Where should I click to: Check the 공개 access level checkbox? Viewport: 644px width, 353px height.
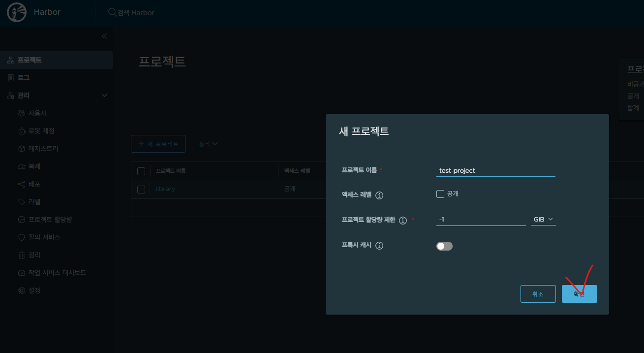pyautogui.click(x=440, y=194)
